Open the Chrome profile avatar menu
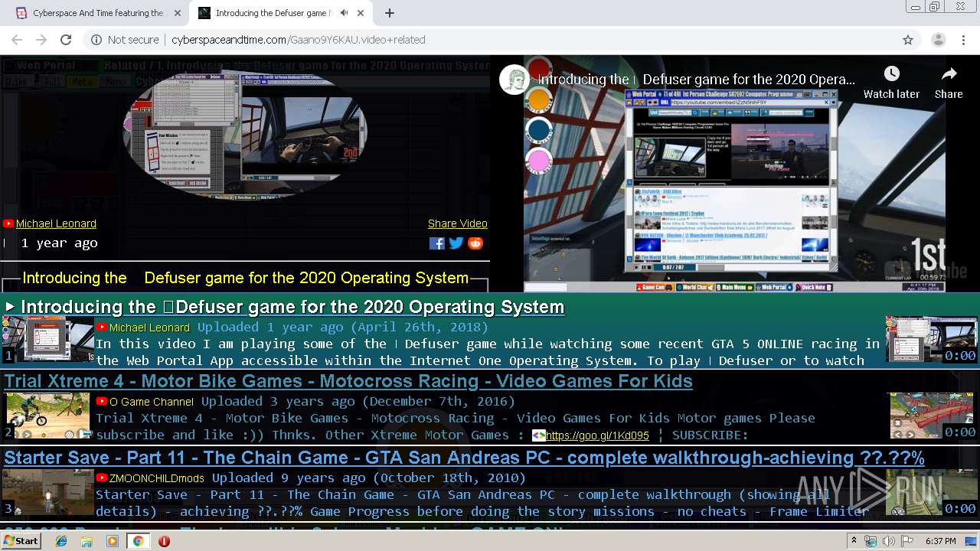980x551 pixels. click(x=938, y=40)
